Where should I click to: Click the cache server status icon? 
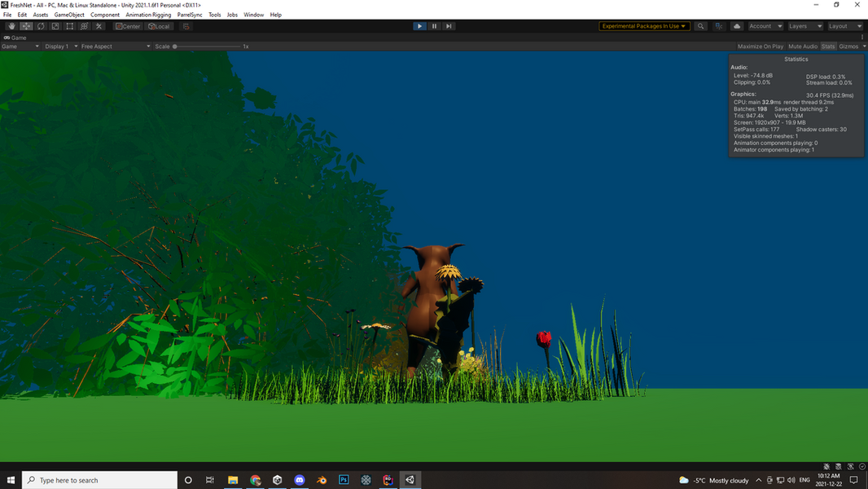[838, 466]
